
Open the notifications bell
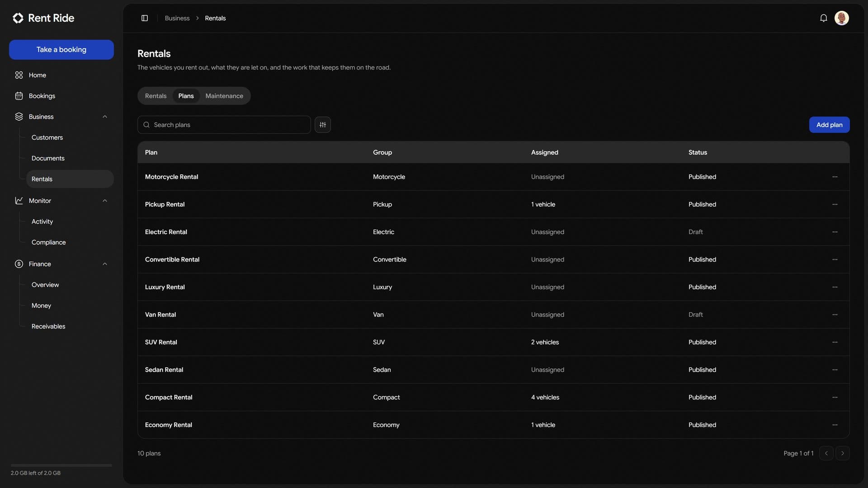824,18
